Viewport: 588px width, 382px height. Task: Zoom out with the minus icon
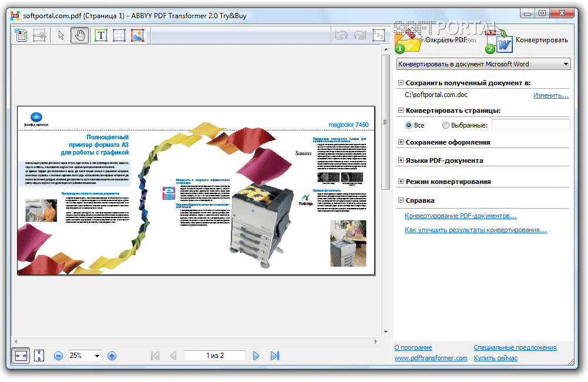[x=58, y=356]
